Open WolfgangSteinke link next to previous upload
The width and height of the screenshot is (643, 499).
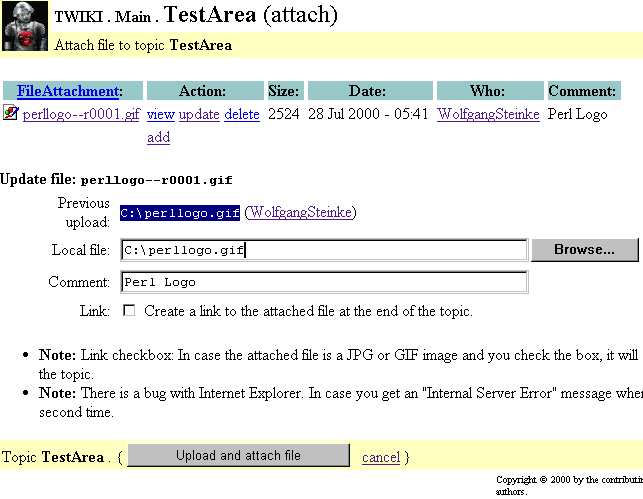300,212
